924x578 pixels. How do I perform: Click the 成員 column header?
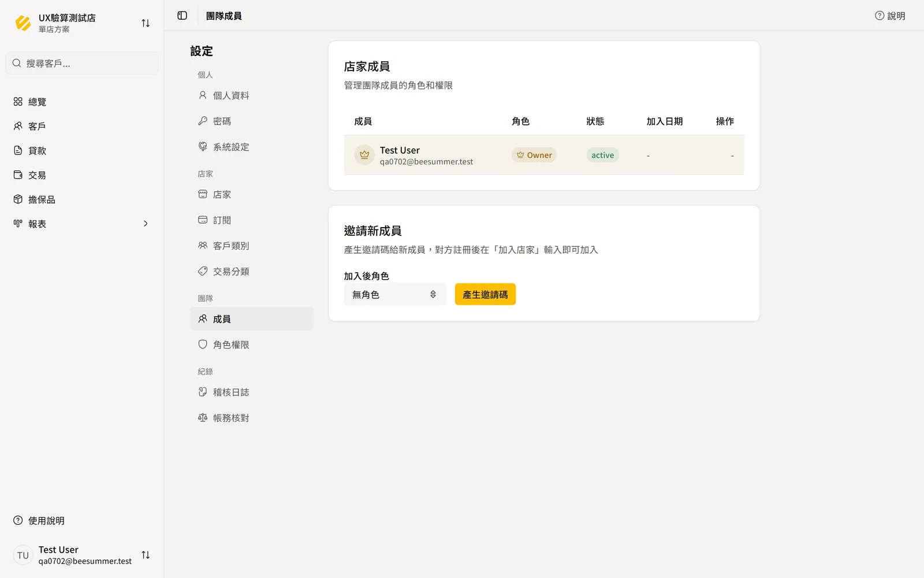(x=363, y=121)
